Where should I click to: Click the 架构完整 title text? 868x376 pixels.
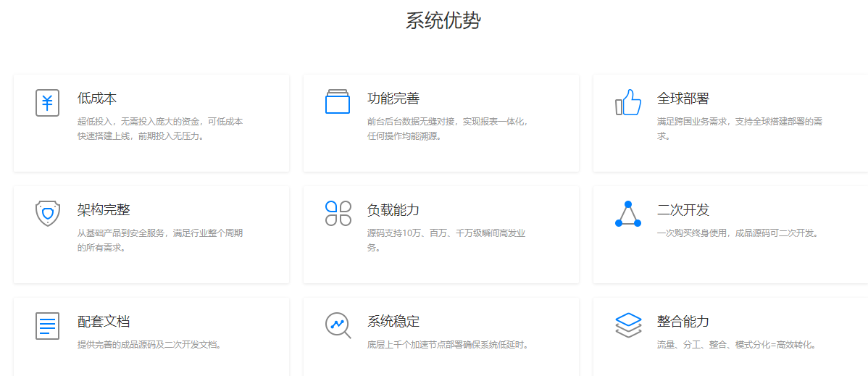click(104, 210)
